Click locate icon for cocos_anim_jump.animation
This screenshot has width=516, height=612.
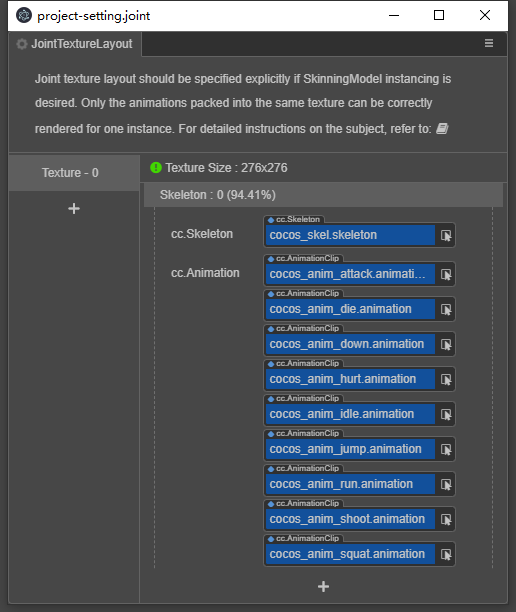click(446, 449)
